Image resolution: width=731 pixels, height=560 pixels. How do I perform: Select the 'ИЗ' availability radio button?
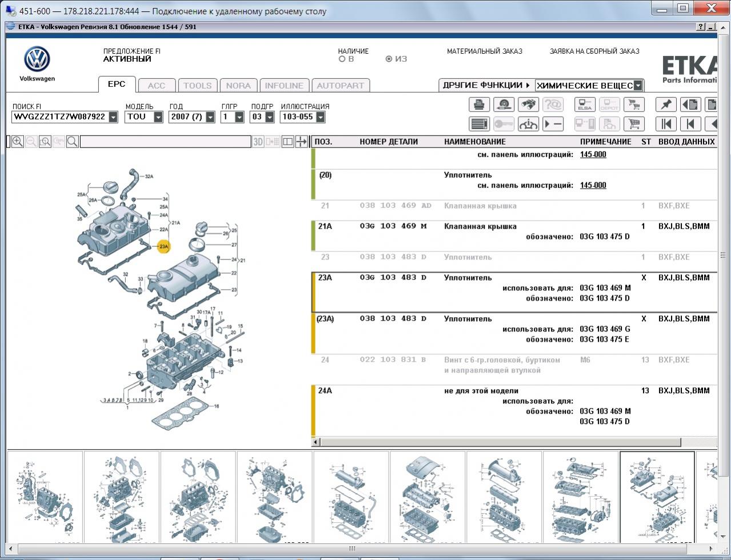point(389,59)
